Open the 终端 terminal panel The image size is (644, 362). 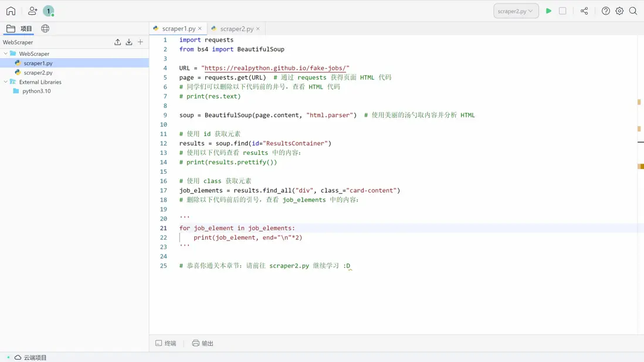pyautogui.click(x=166, y=343)
